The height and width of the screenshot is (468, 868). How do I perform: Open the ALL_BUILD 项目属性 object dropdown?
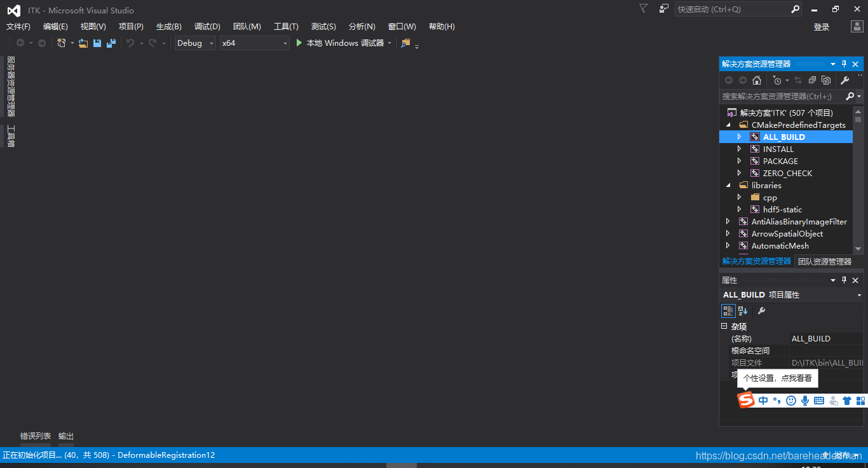click(859, 295)
